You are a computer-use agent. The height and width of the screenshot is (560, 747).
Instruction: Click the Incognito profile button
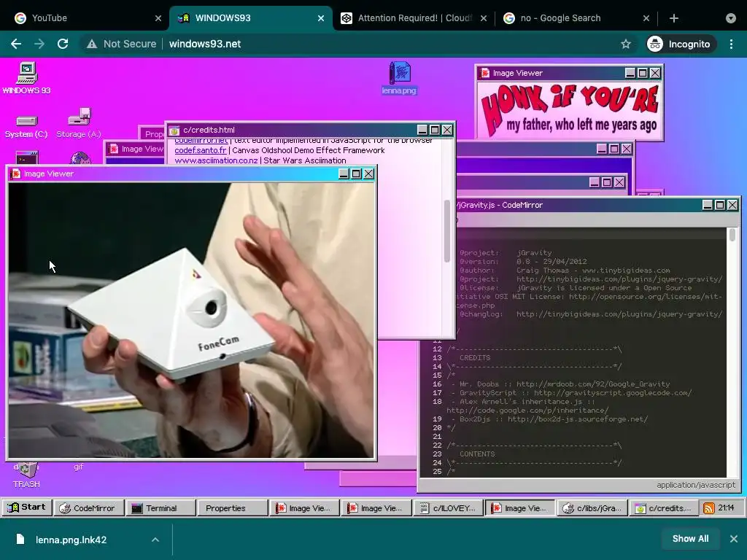pyautogui.click(x=681, y=44)
